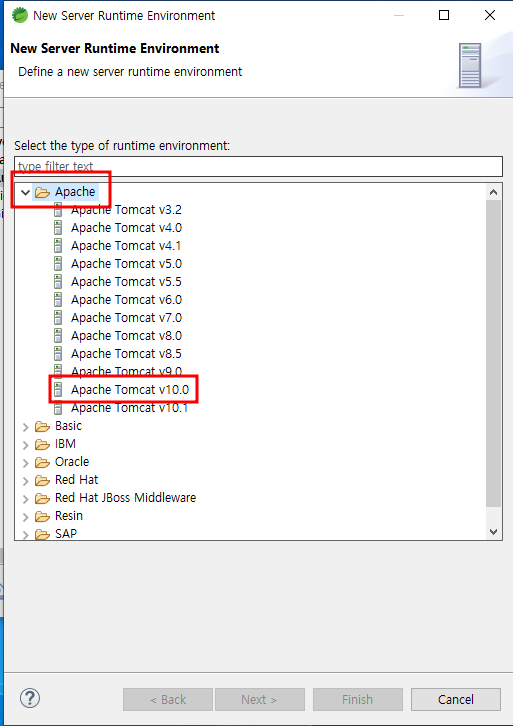Screen dimensions: 513x726
Task: Click the Spring leaf icon in the title bar
Action: 19,15
